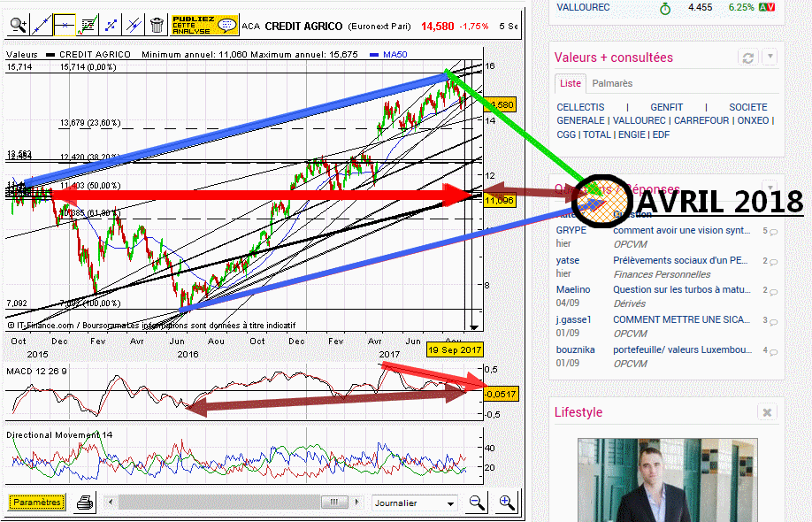Screen dimensions: 812x522
Task: Open the CGG stock link
Action: [566, 134]
